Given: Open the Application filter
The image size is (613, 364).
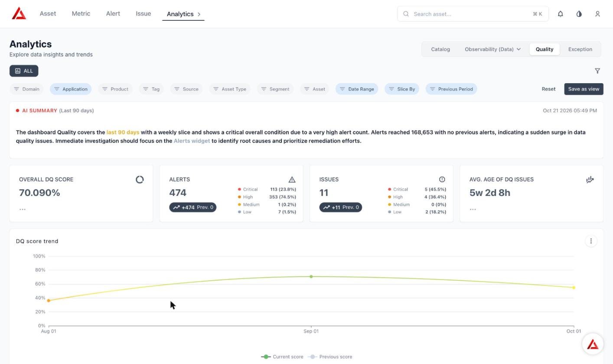Looking at the screenshot, I should (x=71, y=89).
